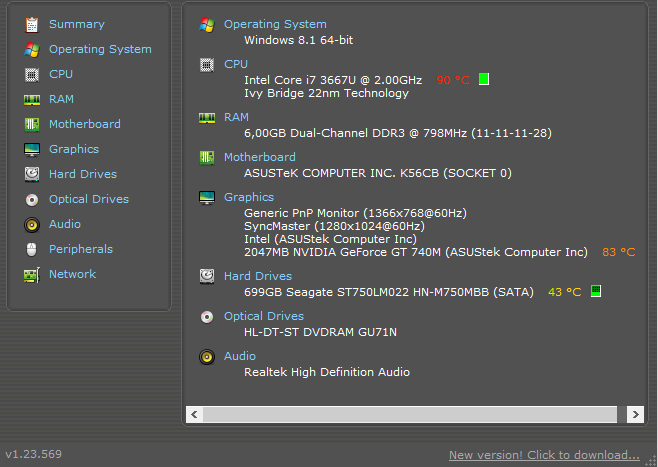Click the Graphics heading link in main panel

(x=249, y=197)
